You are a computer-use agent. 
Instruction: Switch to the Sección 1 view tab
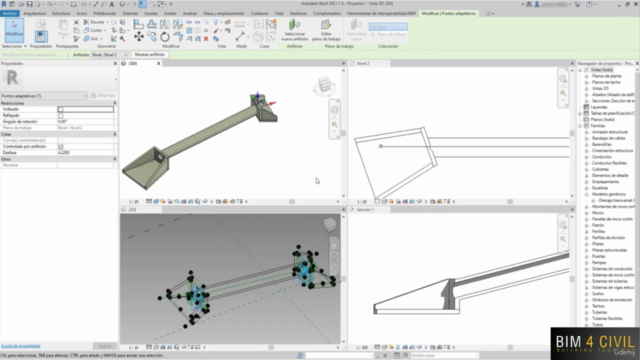tap(365, 210)
